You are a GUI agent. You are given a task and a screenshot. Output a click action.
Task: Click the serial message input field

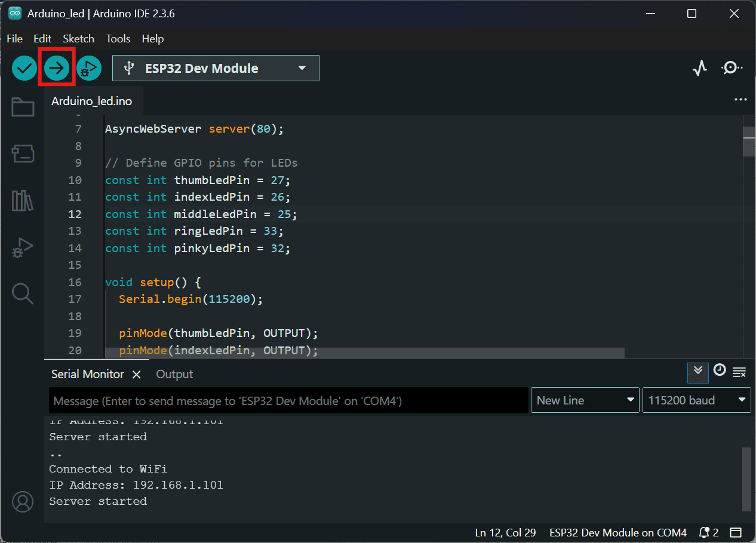pyautogui.click(x=288, y=401)
